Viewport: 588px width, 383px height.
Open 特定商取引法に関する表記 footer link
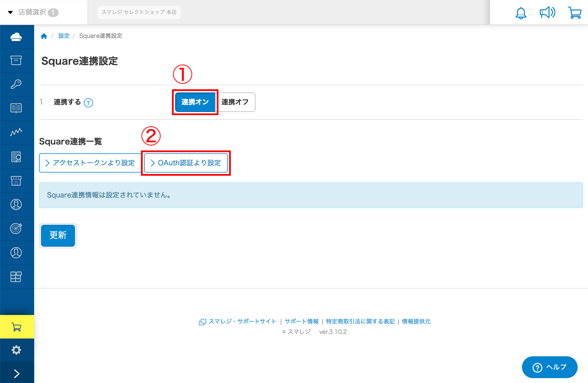click(x=360, y=322)
